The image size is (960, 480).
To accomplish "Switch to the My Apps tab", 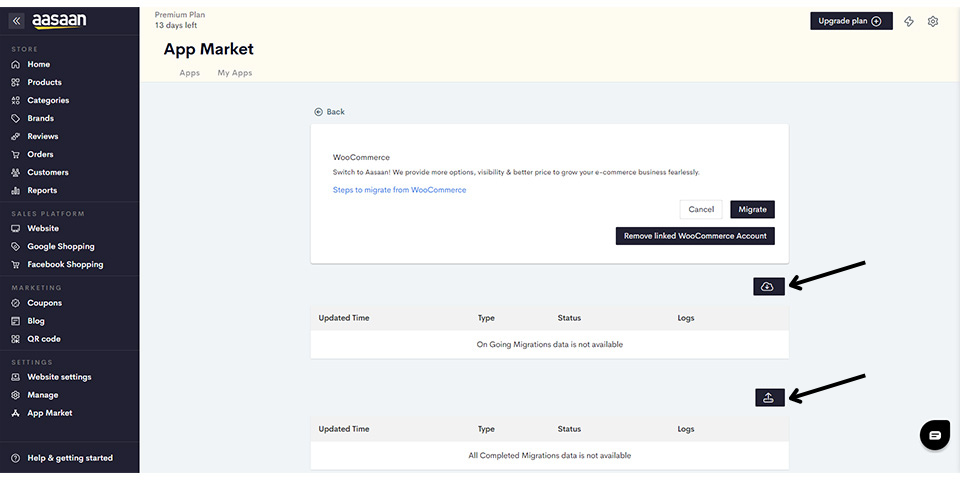I will [235, 73].
